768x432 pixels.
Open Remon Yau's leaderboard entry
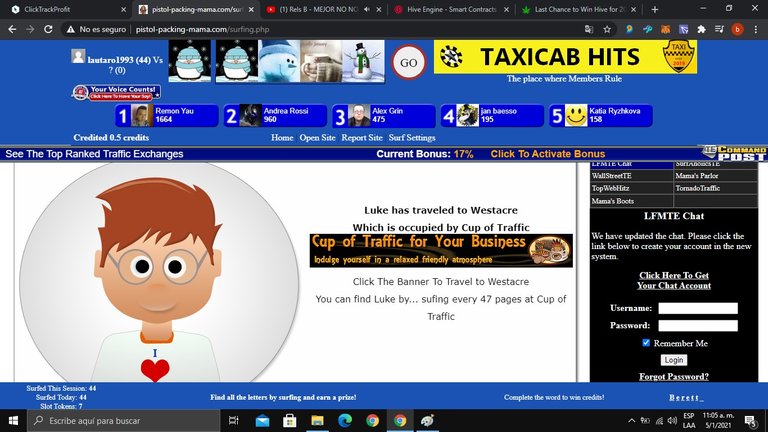(x=167, y=116)
